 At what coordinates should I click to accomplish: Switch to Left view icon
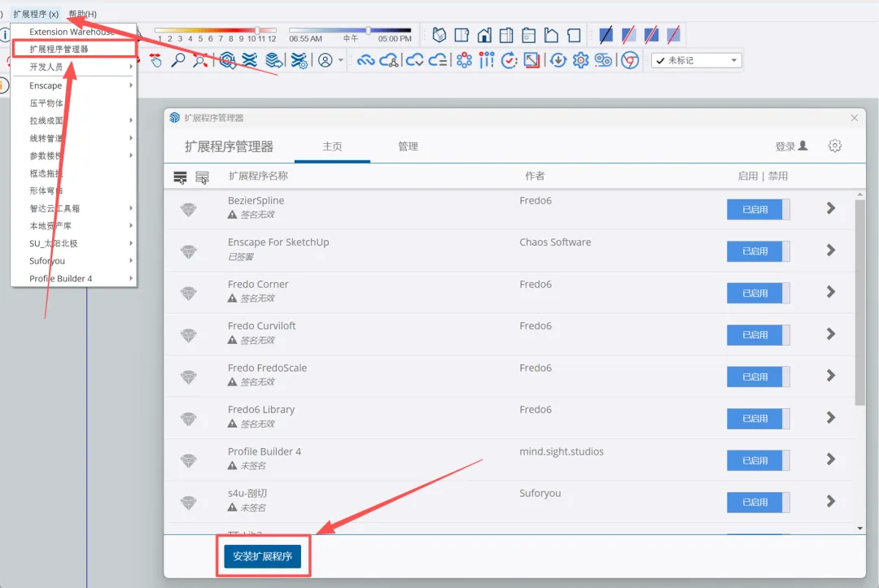click(x=551, y=35)
